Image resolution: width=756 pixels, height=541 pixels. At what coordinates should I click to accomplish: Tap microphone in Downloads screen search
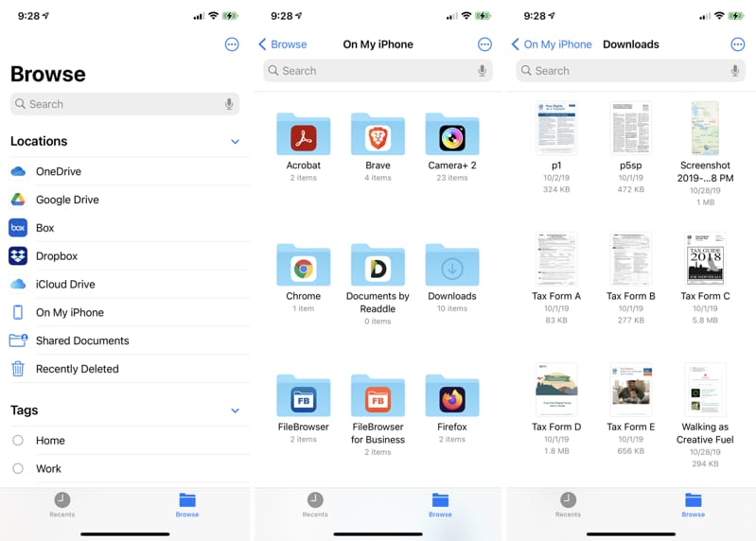click(735, 71)
